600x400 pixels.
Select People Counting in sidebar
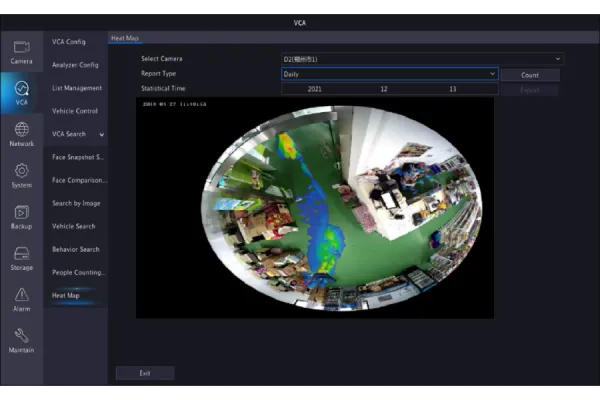point(78,272)
